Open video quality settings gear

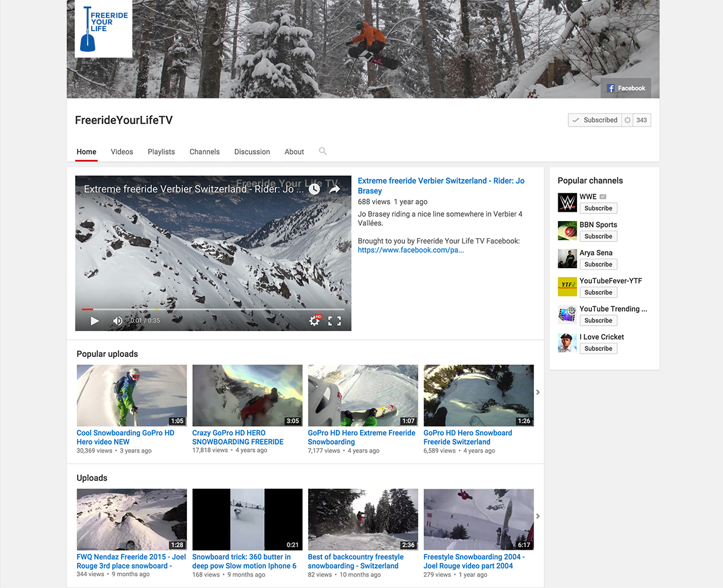(x=315, y=320)
